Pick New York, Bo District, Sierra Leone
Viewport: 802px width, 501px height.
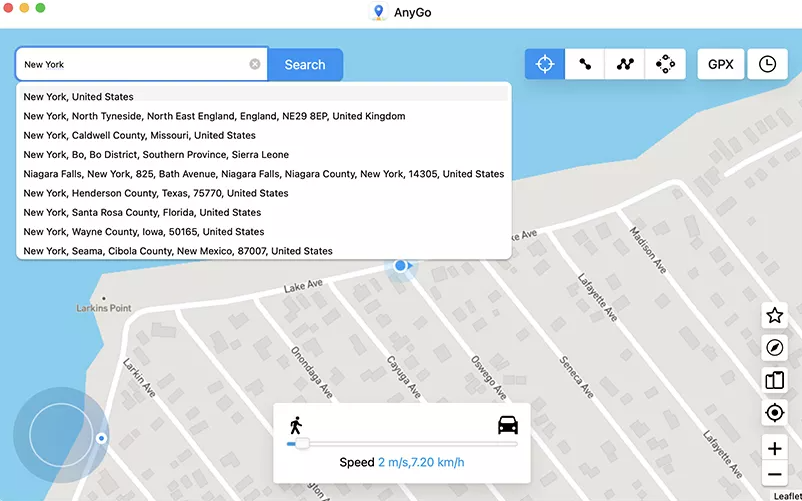coord(263,154)
